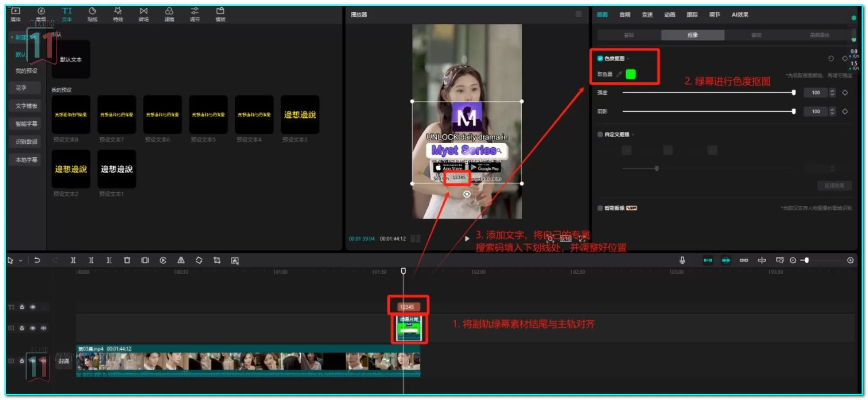Choose text preset 预设文本3
The image size is (868, 400).
coord(300,115)
